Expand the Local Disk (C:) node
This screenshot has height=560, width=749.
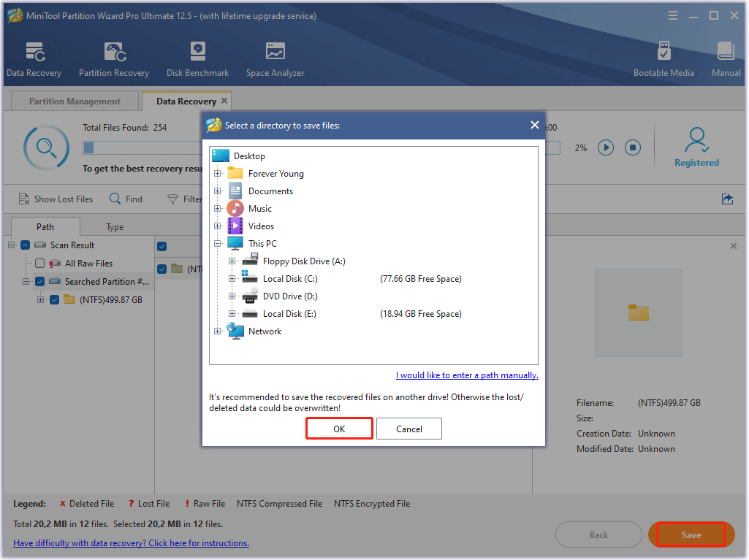232,279
